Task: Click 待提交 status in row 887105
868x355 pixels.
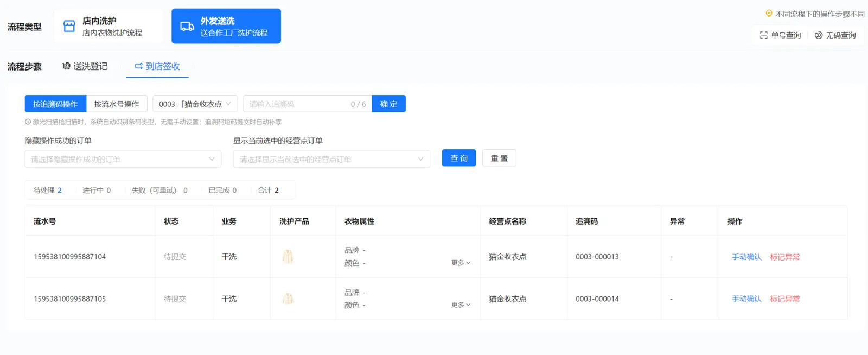Action: (175, 299)
